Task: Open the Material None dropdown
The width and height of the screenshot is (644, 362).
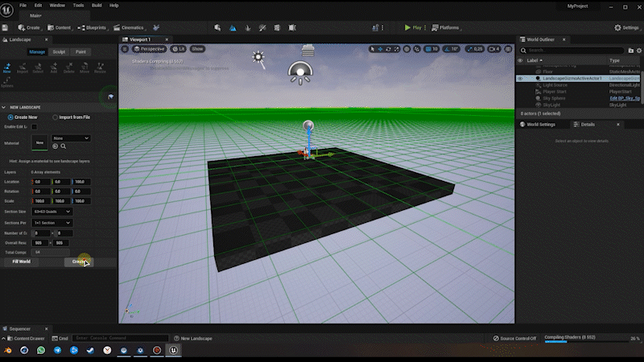Action: click(x=71, y=138)
